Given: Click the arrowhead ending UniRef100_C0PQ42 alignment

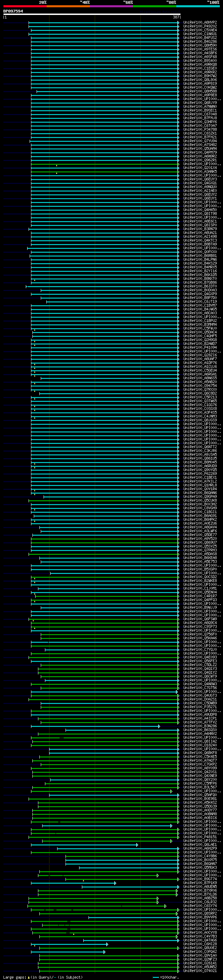Looking at the screenshot, I should click(x=104, y=952).
